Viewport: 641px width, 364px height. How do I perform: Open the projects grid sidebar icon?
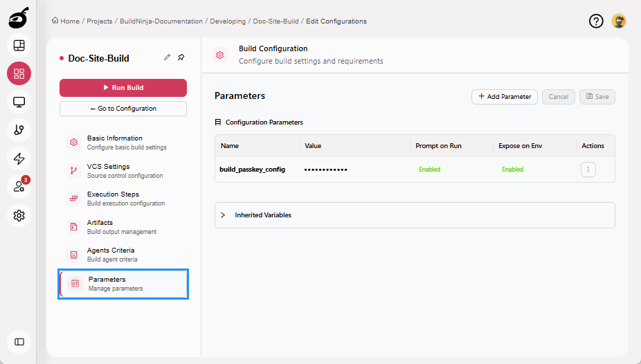click(x=19, y=73)
